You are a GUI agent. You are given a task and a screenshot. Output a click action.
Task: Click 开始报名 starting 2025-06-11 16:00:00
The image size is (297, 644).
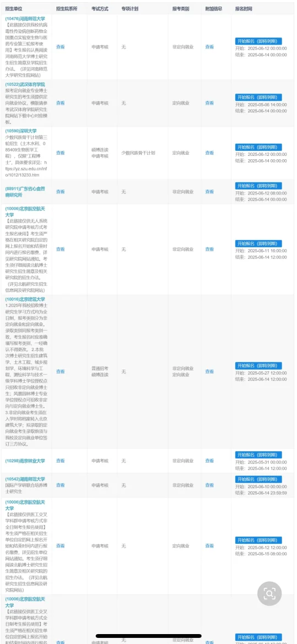258,243
